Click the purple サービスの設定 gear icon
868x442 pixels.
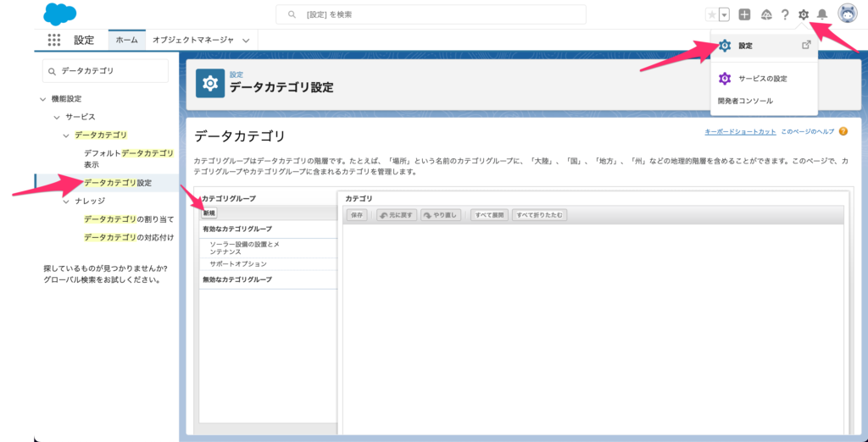tap(725, 79)
